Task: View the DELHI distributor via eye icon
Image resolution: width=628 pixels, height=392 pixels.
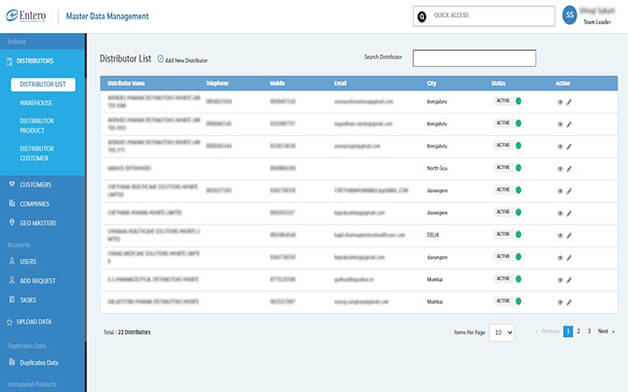Action: pyautogui.click(x=560, y=236)
